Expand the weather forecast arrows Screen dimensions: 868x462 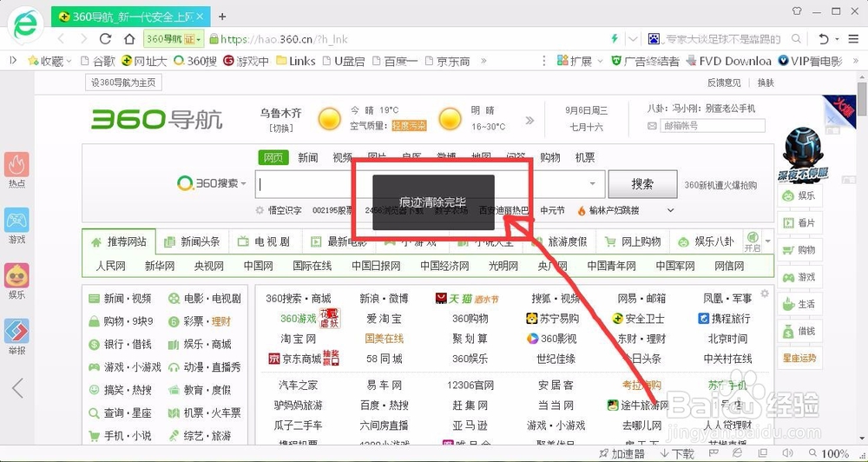click(x=529, y=120)
